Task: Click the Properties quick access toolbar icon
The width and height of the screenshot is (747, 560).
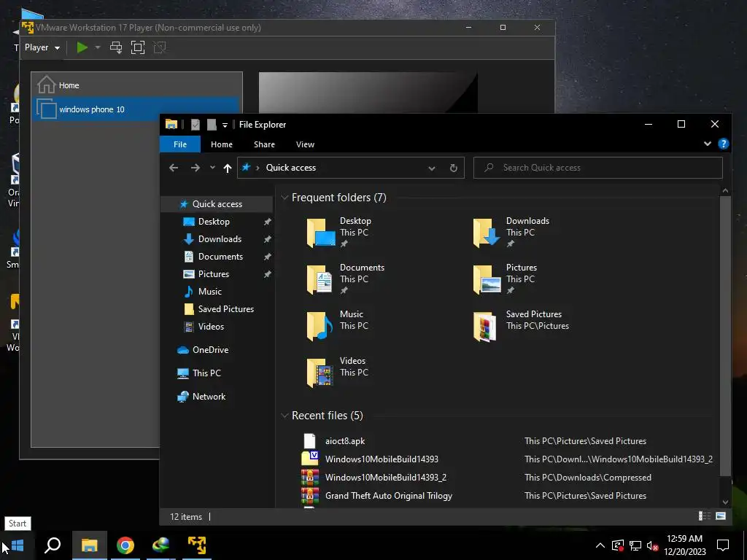Action: coord(196,124)
